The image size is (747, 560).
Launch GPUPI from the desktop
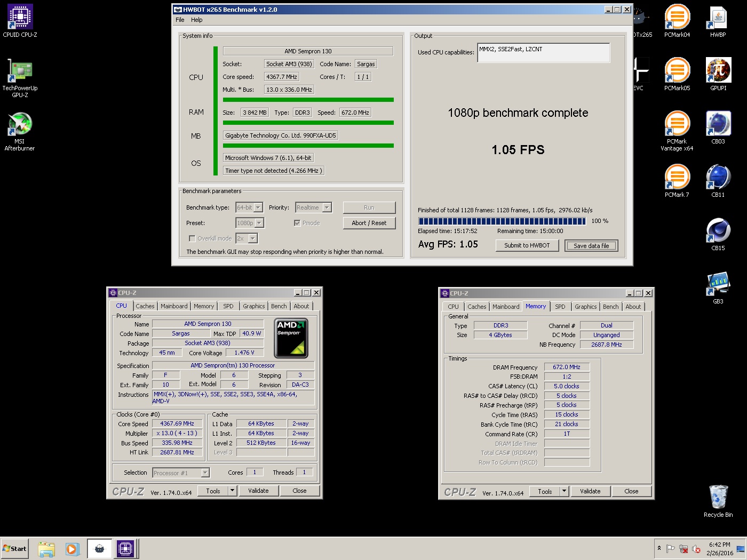pyautogui.click(x=718, y=75)
